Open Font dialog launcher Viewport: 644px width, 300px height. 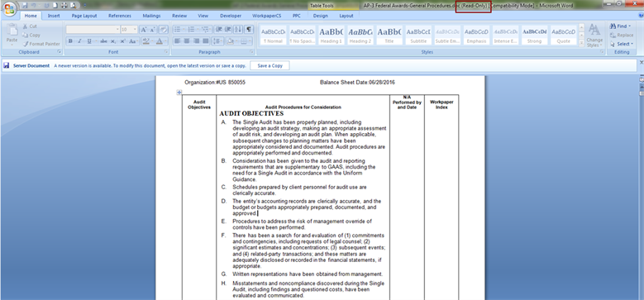166,52
